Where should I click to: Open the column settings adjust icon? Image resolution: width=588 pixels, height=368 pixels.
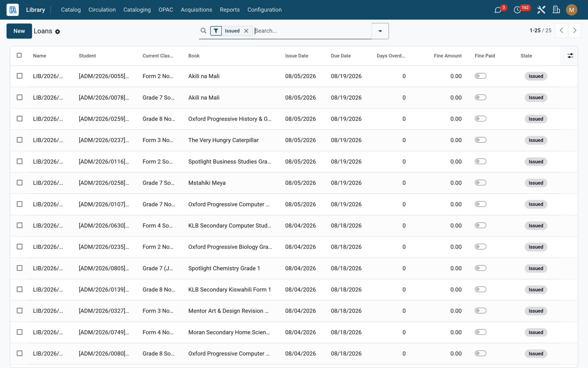click(570, 56)
